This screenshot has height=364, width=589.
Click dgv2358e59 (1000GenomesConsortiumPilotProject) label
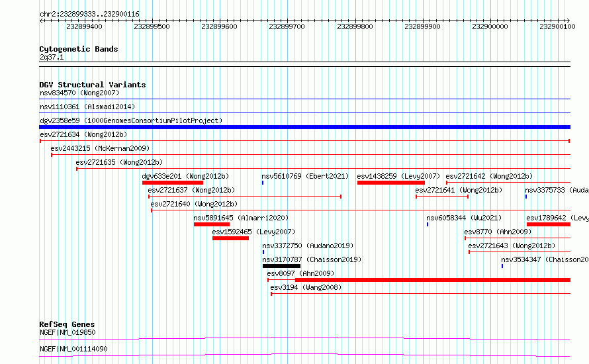click(x=131, y=120)
